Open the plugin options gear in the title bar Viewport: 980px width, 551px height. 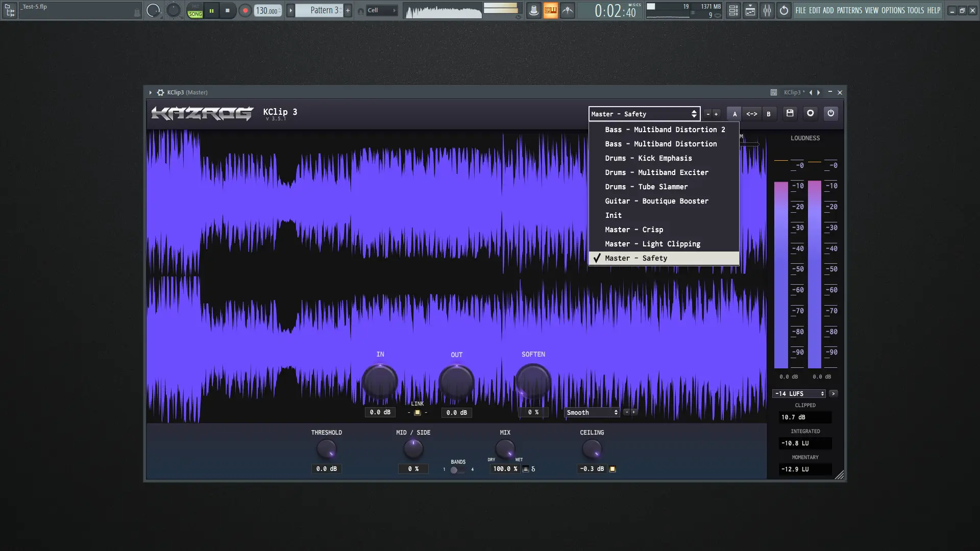click(160, 92)
